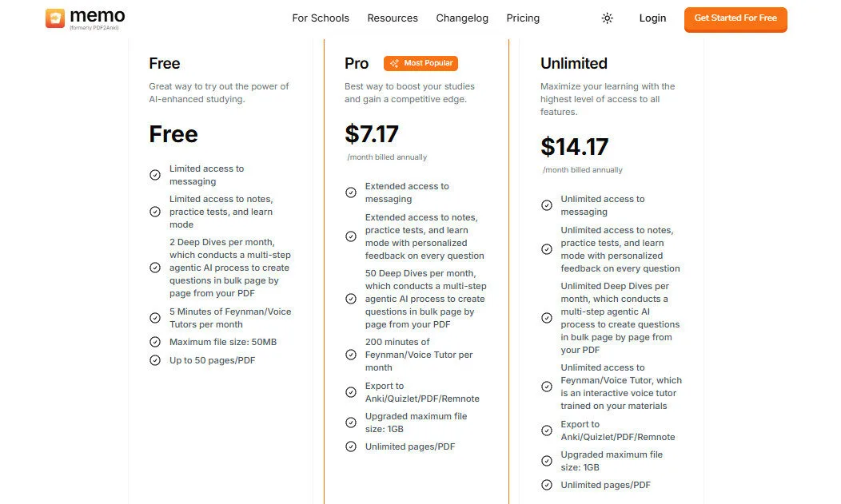Click the checkmark beside 'Export to Anki/Quizlet/PDF/Remnote' under Unlimited
The height and width of the screenshot is (504, 841).
pyautogui.click(x=547, y=431)
